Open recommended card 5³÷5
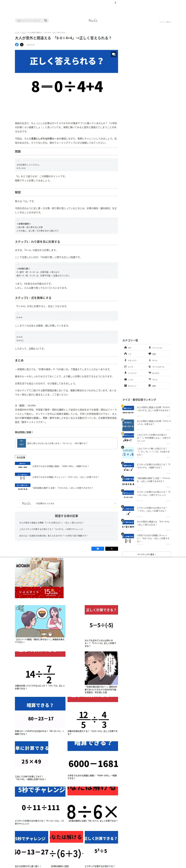186x868 pixels. pyautogui.click(x=101, y=849)
